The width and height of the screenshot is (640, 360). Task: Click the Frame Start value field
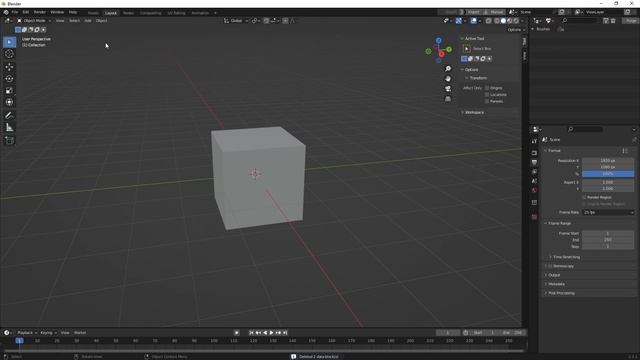tap(608, 233)
